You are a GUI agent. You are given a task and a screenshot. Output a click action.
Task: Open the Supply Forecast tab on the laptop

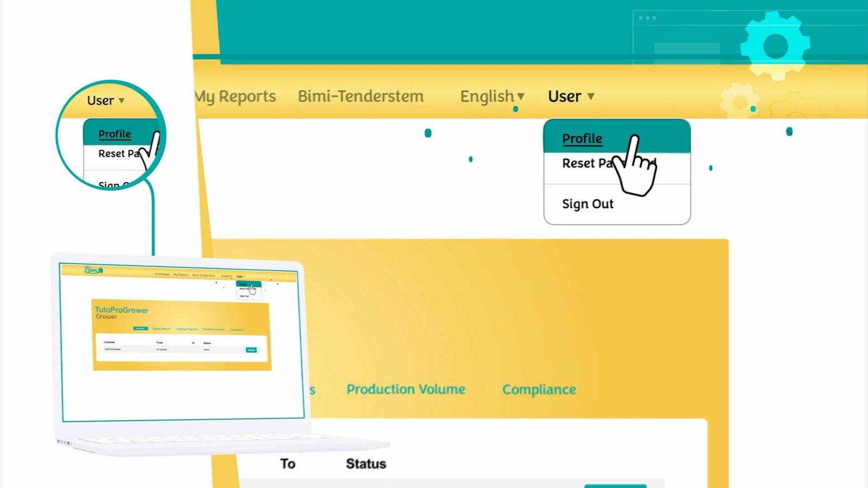[x=161, y=329]
